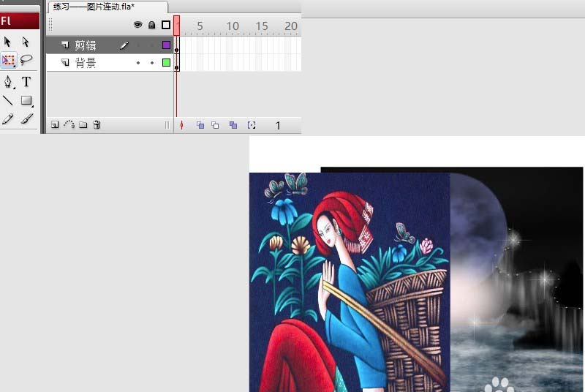Click the green outline swatch of 背景 layer
Image resolution: width=585 pixels, height=392 pixels.
click(x=167, y=63)
